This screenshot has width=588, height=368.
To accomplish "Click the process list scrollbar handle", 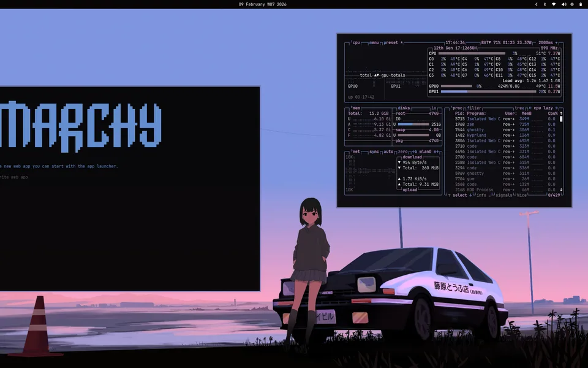I will [x=562, y=119].
